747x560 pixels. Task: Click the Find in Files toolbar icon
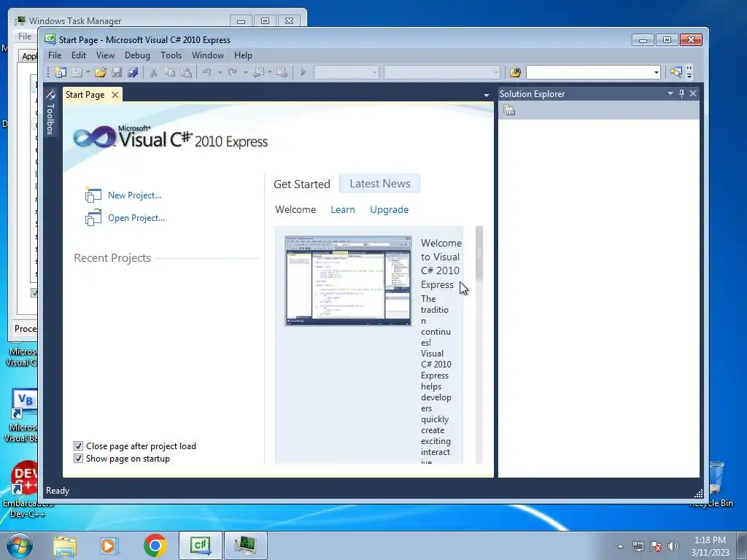pyautogui.click(x=515, y=72)
